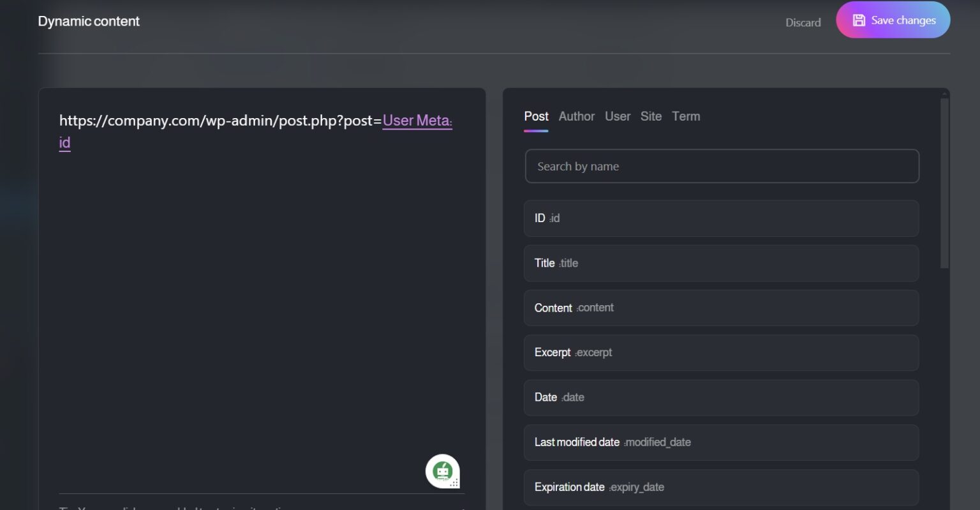Image resolution: width=980 pixels, height=510 pixels.
Task: Add the Expiration date field
Action: [x=721, y=487]
